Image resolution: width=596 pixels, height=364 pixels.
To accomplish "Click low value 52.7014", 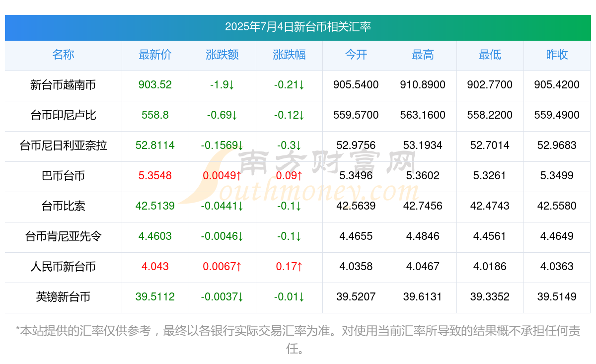I will pos(490,146).
